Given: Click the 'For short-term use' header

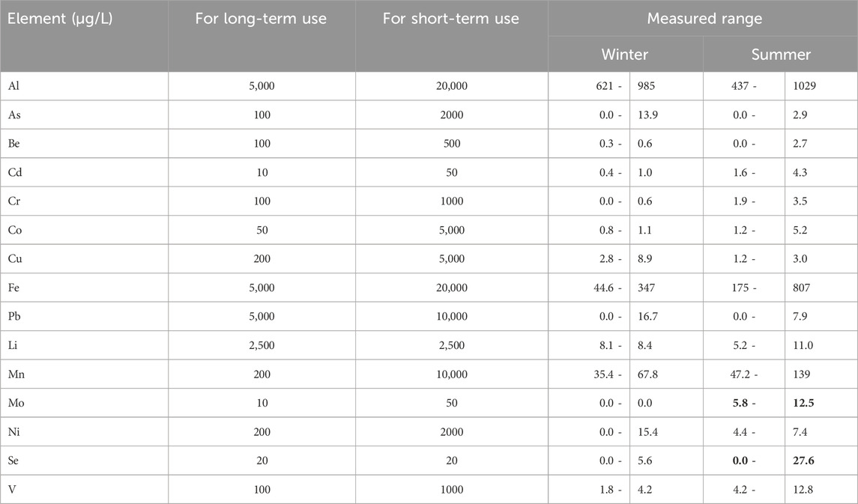Looking at the screenshot, I should (x=451, y=19).
